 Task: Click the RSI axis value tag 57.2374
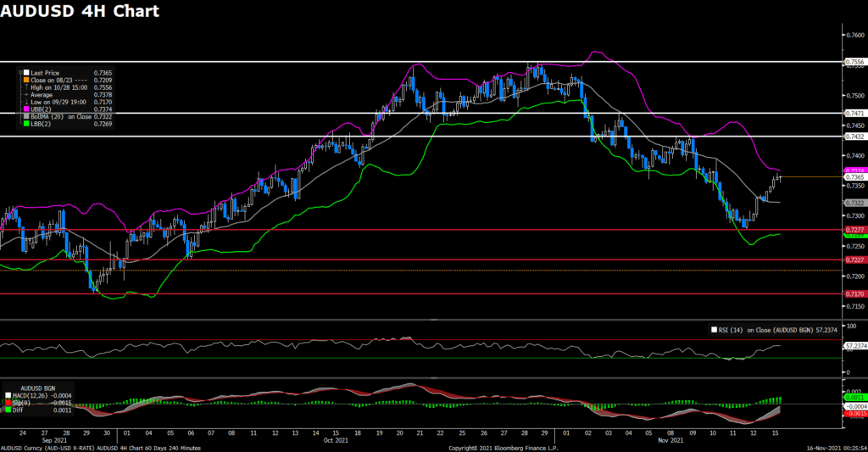[x=855, y=346]
